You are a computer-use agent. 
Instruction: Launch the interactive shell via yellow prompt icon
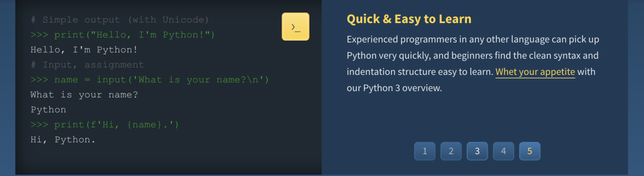coord(295,27)
